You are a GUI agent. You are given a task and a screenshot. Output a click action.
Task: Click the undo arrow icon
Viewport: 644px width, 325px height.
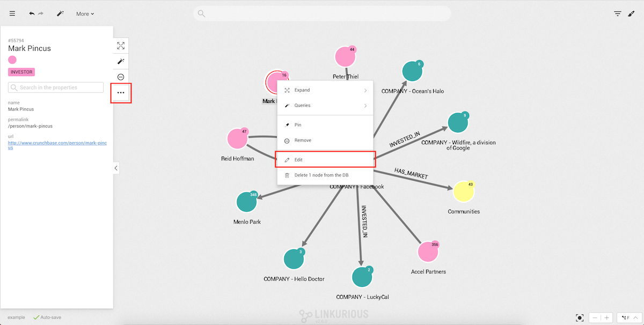pyautogui.click(x=32, y=13)
